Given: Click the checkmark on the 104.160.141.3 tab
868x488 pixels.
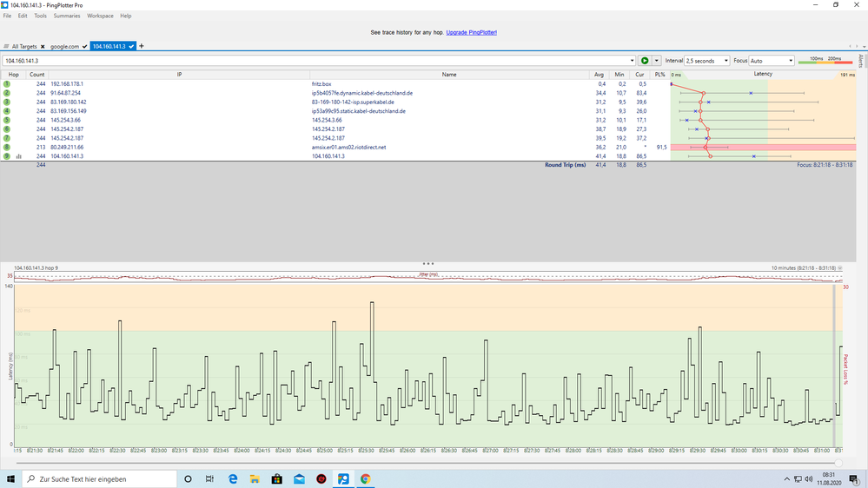Looking at the screenshot, I should tap(131, 47).
